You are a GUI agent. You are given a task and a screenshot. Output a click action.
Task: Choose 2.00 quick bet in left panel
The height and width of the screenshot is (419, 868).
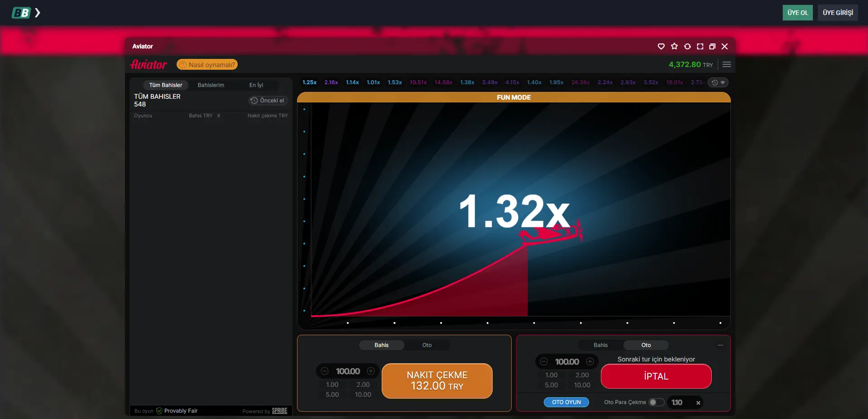(363, 385)
